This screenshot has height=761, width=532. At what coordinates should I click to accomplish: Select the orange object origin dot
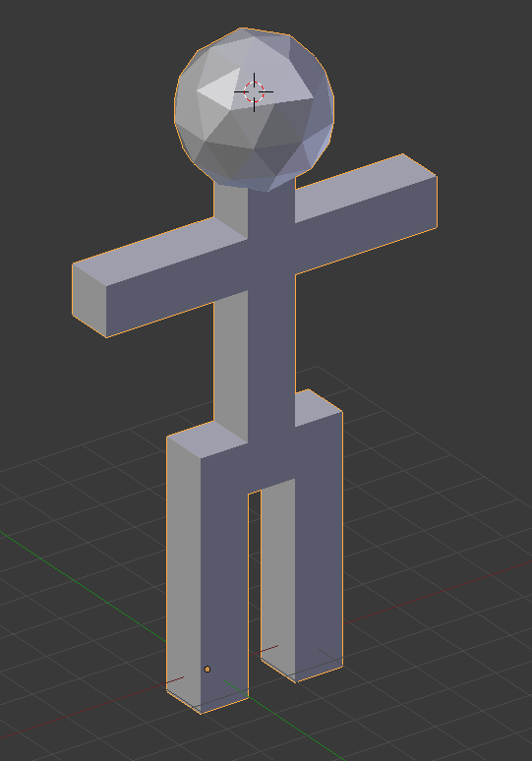coord(207,670)
